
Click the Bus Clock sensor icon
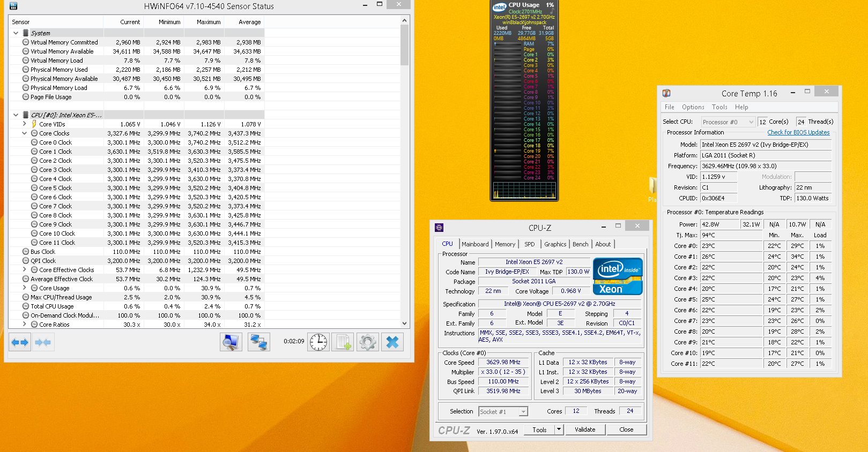click(26, 252)
